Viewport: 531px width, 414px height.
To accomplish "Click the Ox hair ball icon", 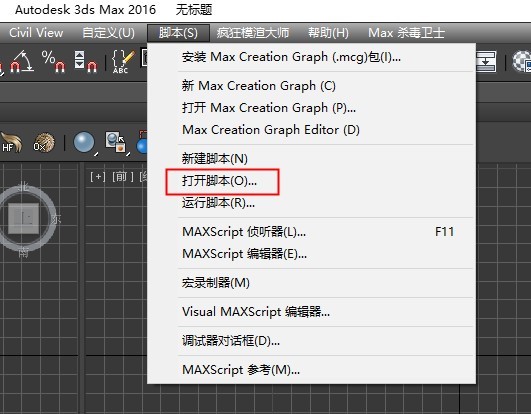I will click(x=44, y=143).
